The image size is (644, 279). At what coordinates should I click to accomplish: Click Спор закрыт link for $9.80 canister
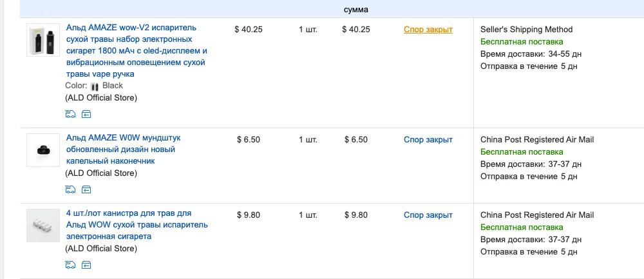tap(428, 215)
